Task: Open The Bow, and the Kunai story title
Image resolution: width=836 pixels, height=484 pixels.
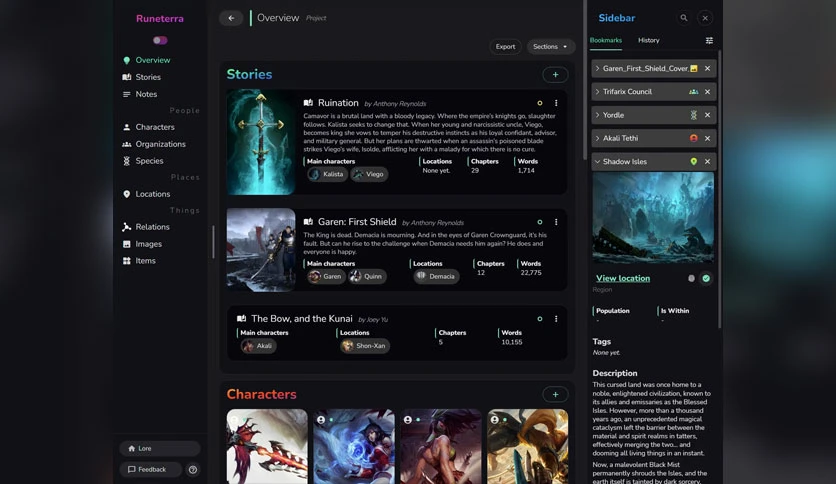Action: [x=302, y=319]
